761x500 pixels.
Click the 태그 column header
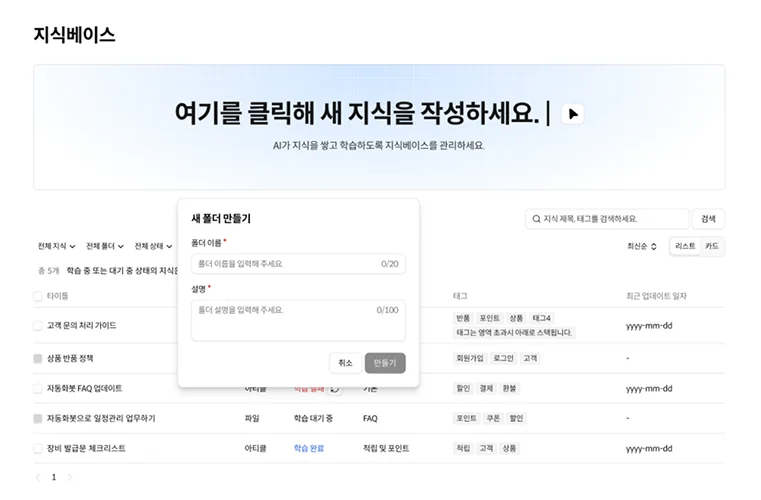[x=460, y=296]
